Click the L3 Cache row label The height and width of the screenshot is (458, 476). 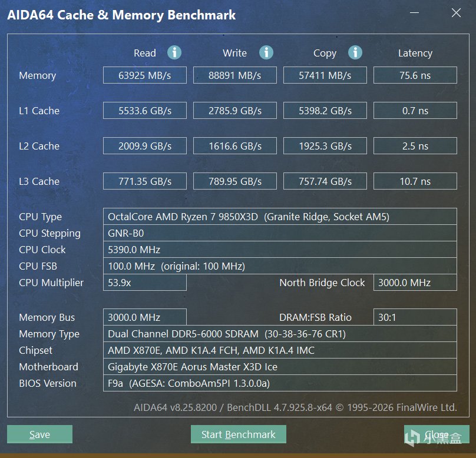[39, 181]
